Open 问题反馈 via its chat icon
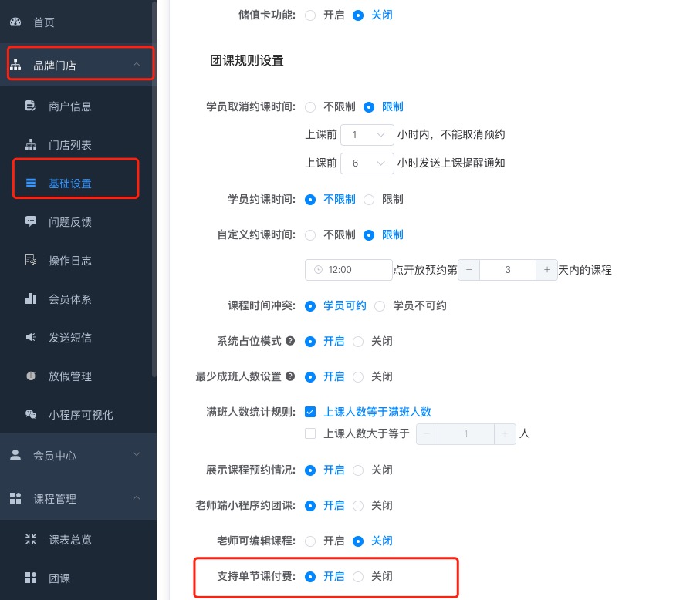Image resolution: width=700 pixels, height=600 pixels. pos(31,222)
